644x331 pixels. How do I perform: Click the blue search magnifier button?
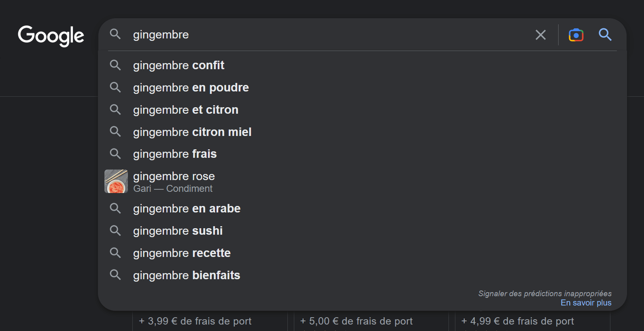(x=605, y=35)
